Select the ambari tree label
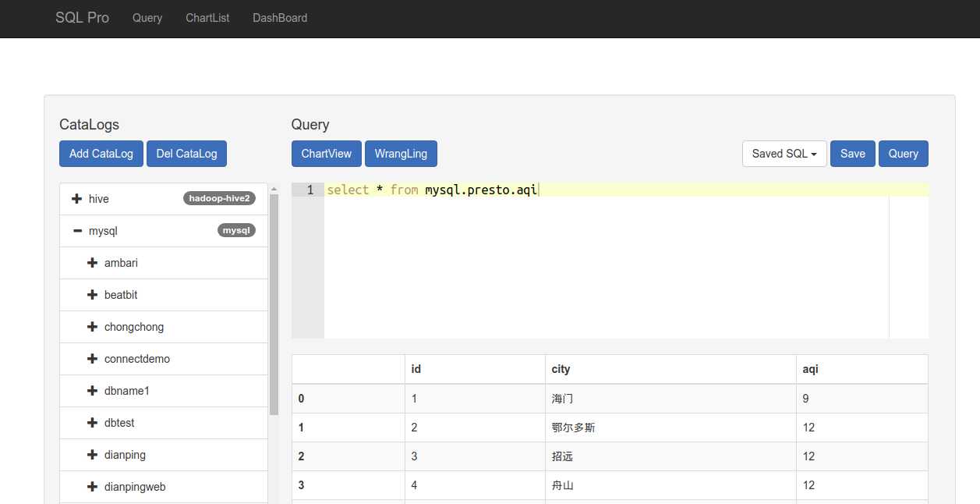 click(121, 263)
